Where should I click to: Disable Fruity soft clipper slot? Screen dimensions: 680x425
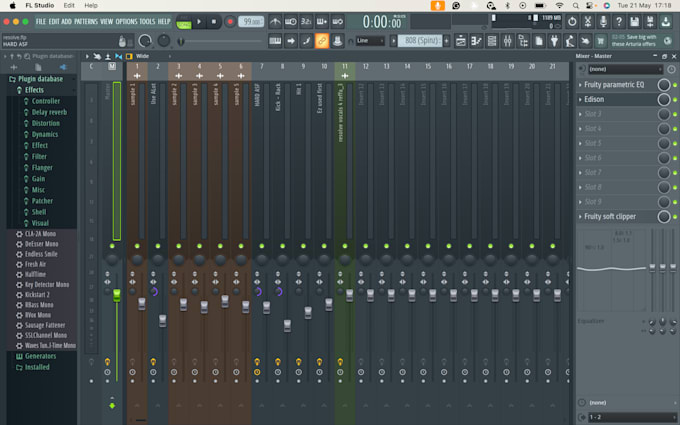[675, 216]
